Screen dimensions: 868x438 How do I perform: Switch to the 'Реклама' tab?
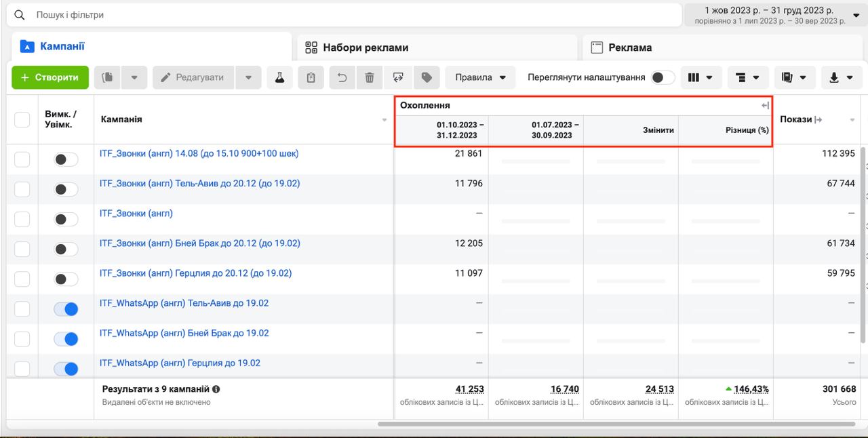tap(632, 47)
